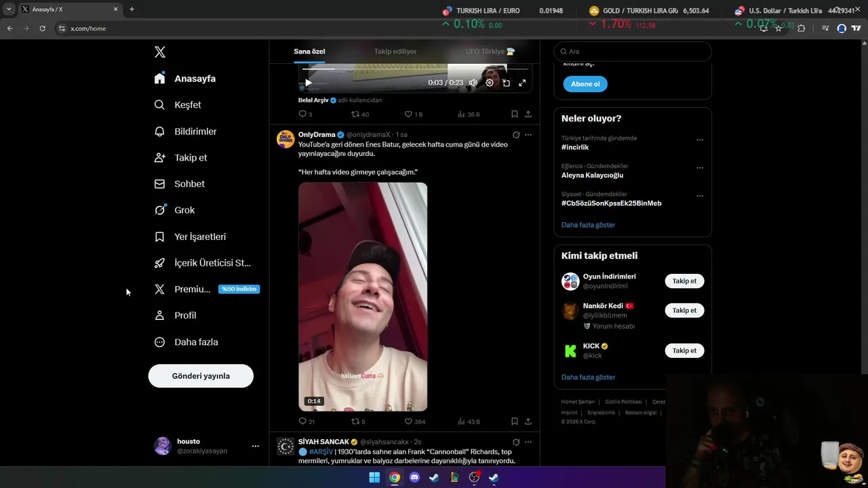
Task: View analytics showing 36 B views
Action: click(469, 115)
